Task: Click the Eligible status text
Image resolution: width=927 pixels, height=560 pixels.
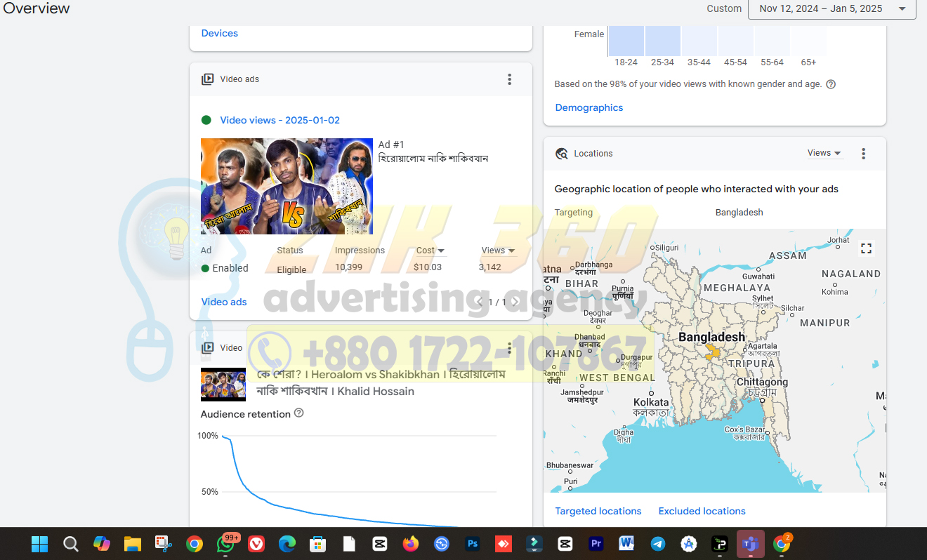Action: click(291, 270)
